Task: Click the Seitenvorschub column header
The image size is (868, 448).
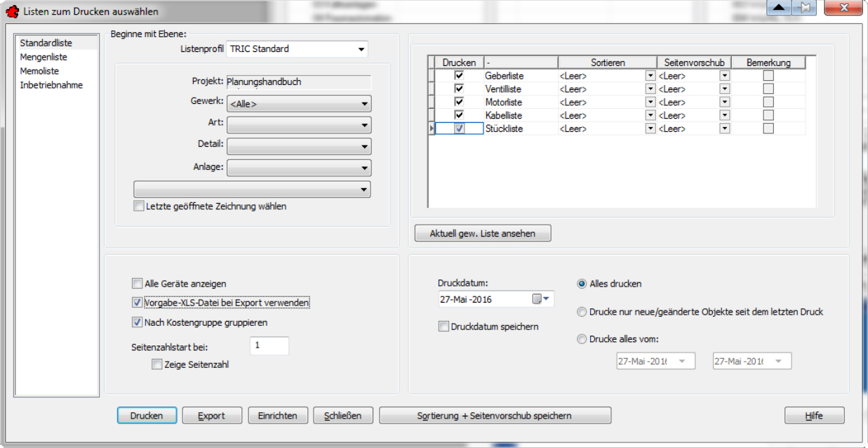Action: (x=694, y=62)
